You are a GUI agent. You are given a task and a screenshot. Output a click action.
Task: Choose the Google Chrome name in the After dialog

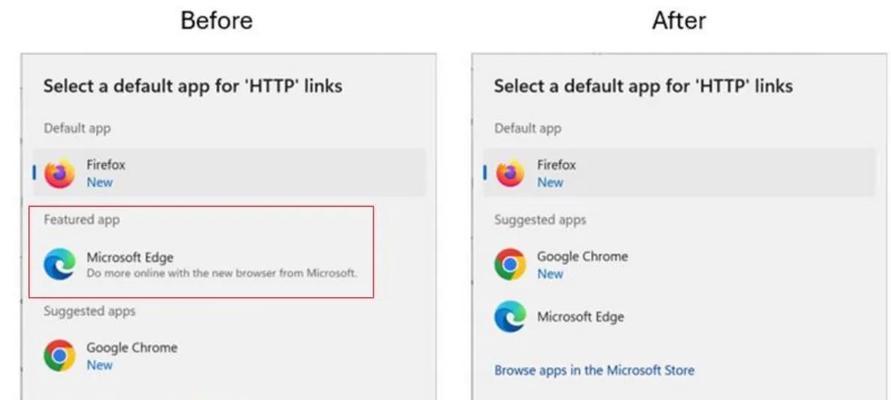point(582,256)
